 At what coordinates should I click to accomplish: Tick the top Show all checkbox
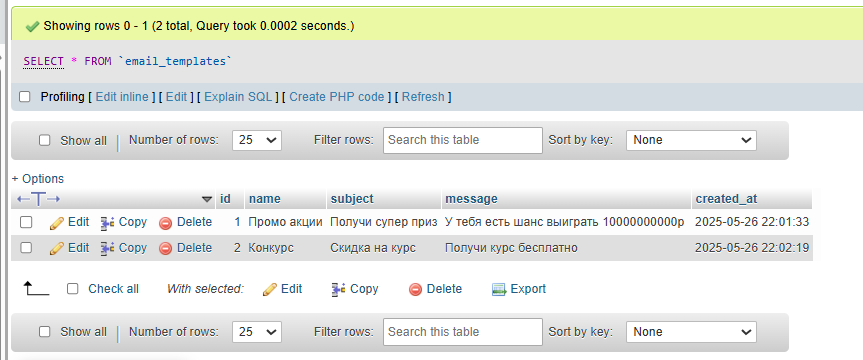[x=45, y=140]
